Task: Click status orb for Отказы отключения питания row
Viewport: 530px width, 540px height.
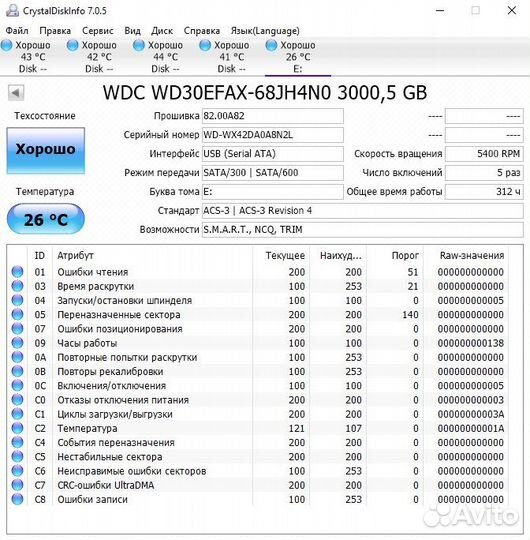Action: [17, 399]
